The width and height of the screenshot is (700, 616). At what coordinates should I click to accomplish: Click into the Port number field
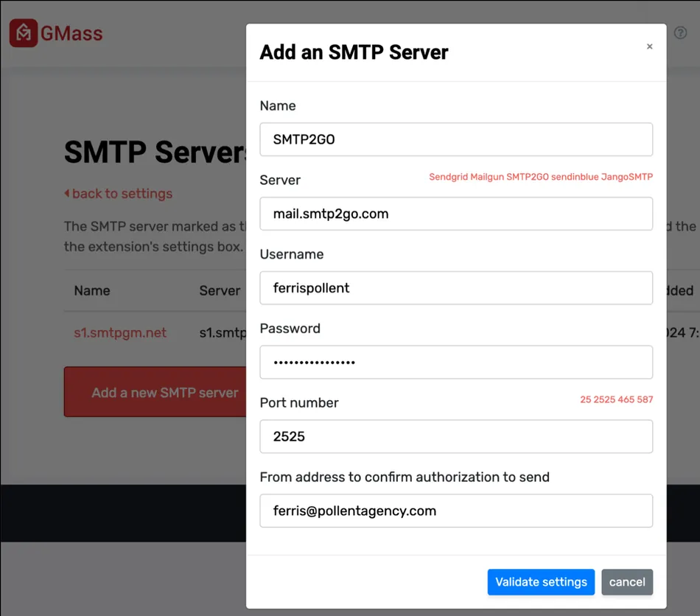pyautogui.click(x=456, y=436)
